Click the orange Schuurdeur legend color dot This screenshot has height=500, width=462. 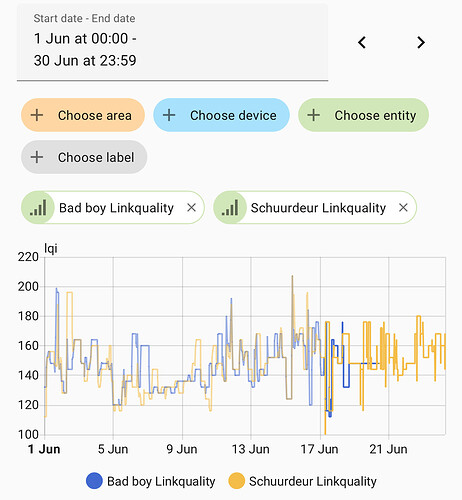tap(237, 481)
